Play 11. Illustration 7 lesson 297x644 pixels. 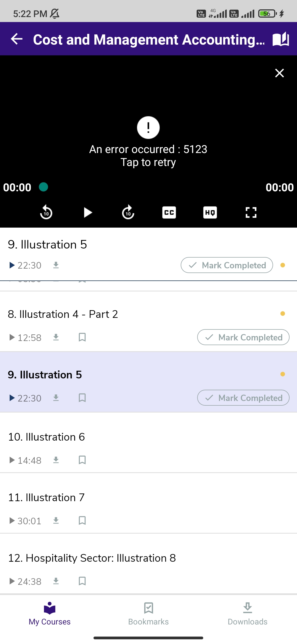[x=46, y=498]
